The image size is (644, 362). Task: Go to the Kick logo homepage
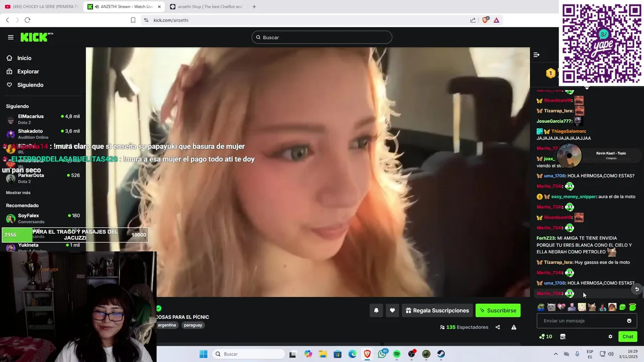[36, 37]
